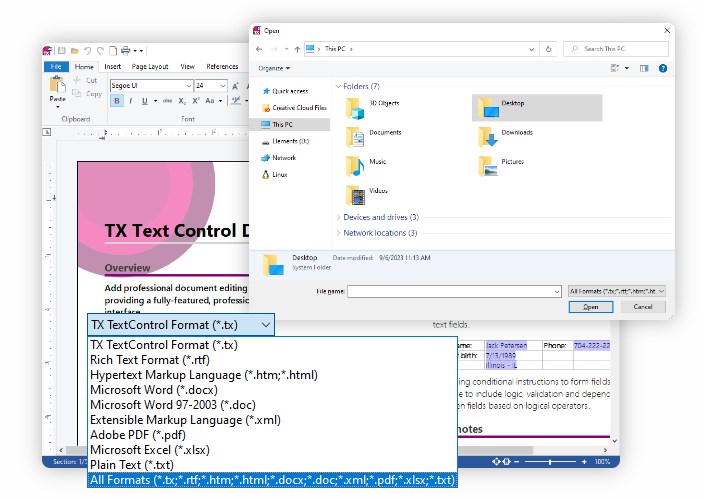
Task: Toggle Underline formatting button
Action: pos(144,101)
